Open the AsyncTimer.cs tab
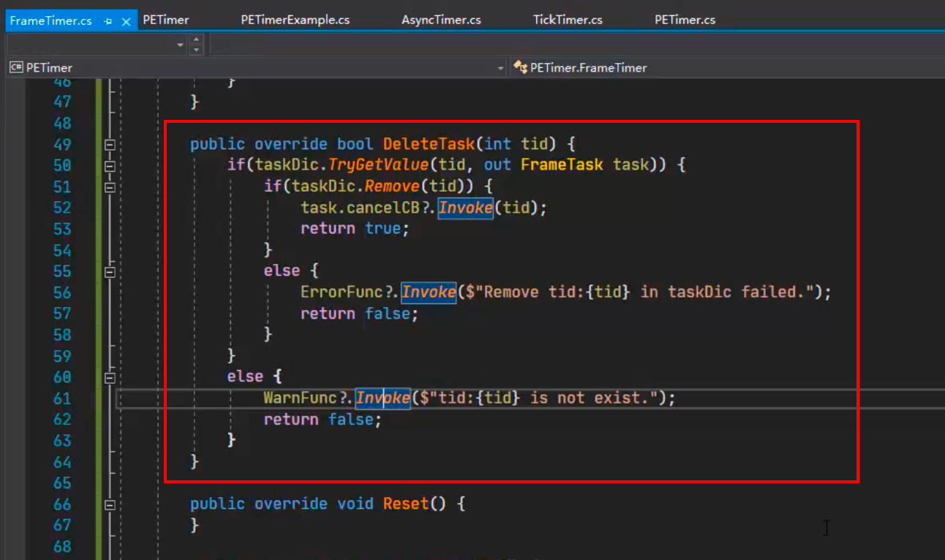 [441, 20]
